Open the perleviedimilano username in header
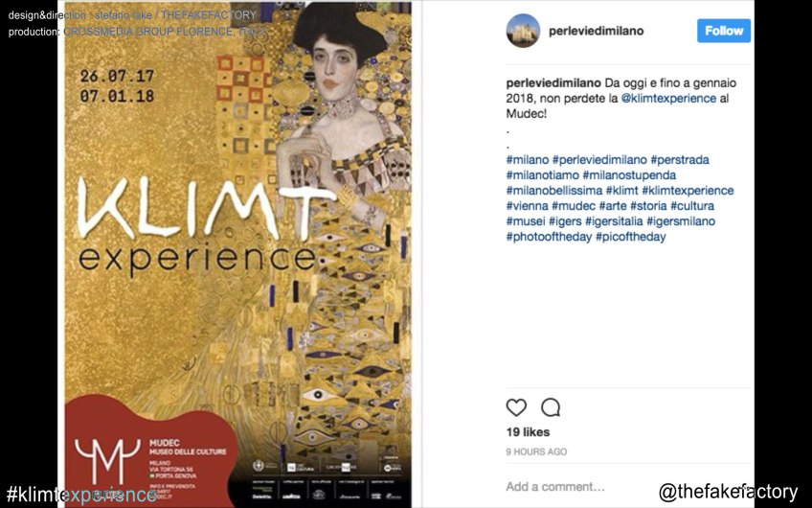This screenshot has width=812, height=508. point(596,31)
